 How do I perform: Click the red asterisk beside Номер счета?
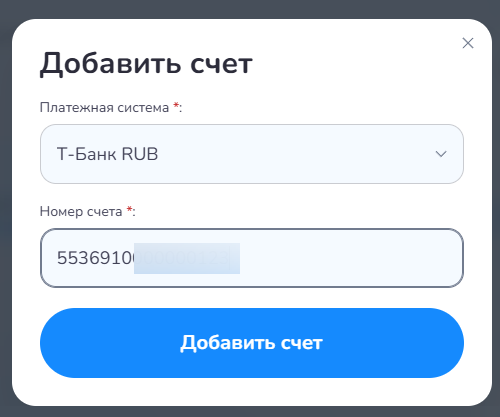point(129,209)
